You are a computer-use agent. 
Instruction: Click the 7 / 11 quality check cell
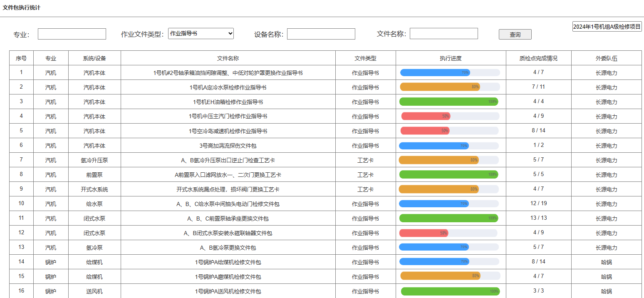point(538,87)
